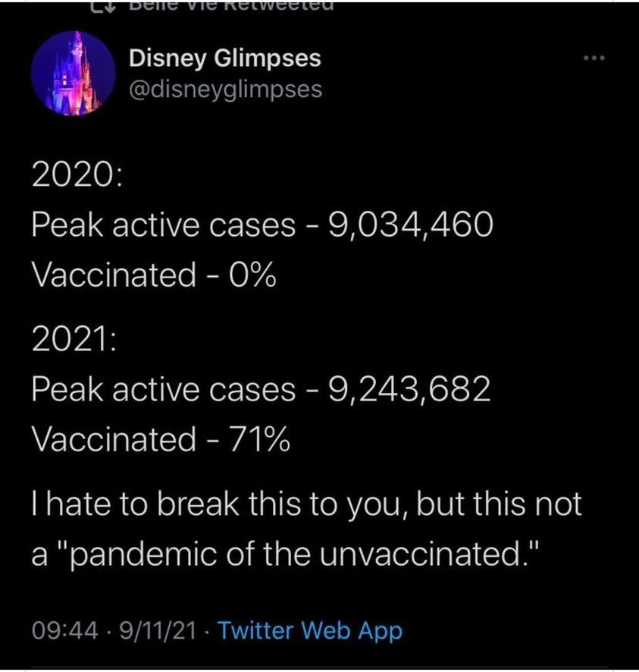
Task: Click the Disney Glimpses display name
Action: pyautogui.click(x=224, y=58)
